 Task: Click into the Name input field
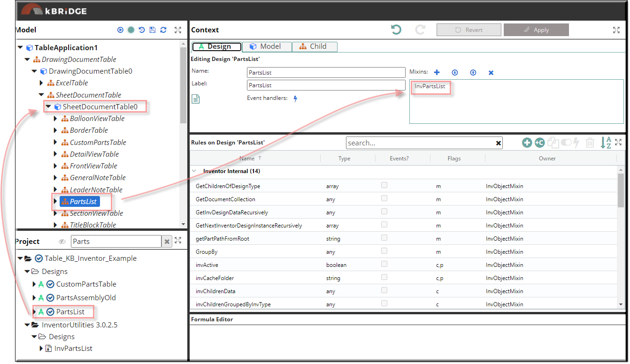click(326, 73)
